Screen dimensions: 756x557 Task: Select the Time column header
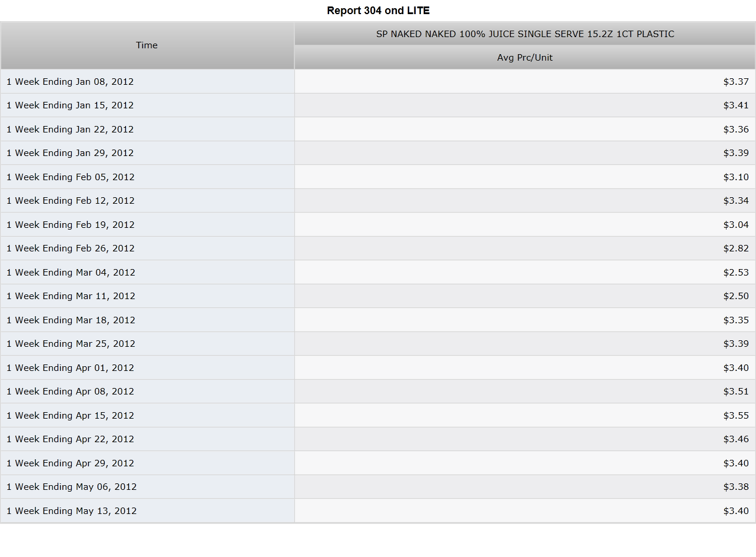pos(147,45)
